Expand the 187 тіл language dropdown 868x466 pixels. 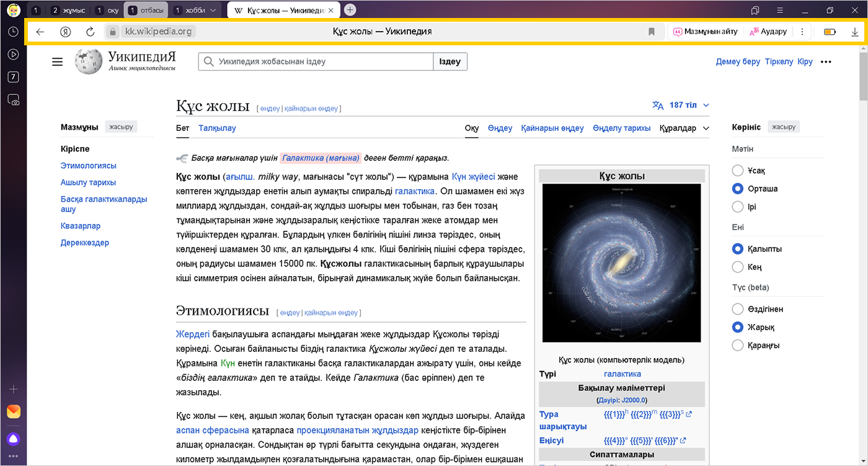coord(681,105)
